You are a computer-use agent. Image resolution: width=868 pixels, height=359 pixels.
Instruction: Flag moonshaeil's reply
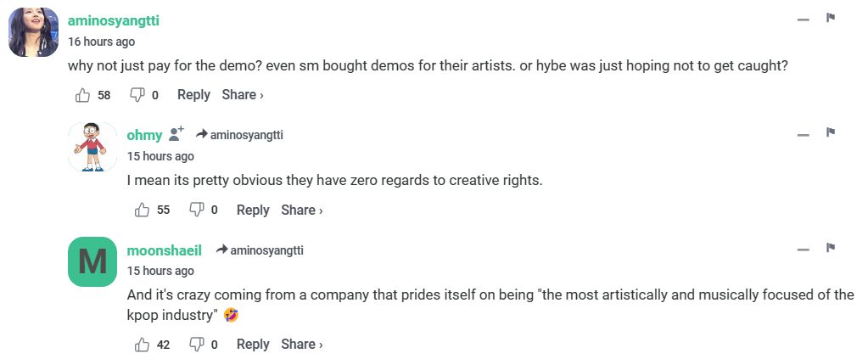click(832, 248)
